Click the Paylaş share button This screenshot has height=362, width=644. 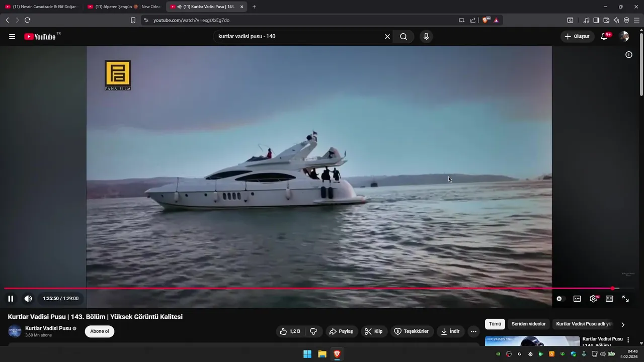341,331
